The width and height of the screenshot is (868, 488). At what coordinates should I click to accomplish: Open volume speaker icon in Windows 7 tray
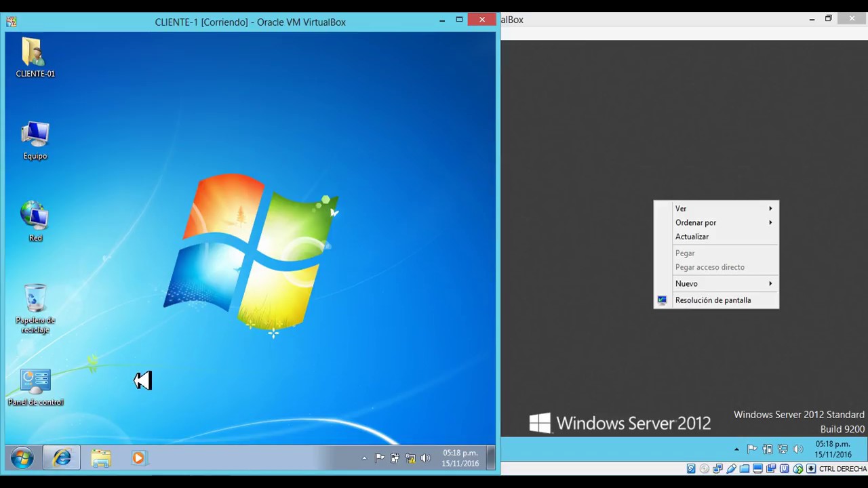[x=425, y=458]
